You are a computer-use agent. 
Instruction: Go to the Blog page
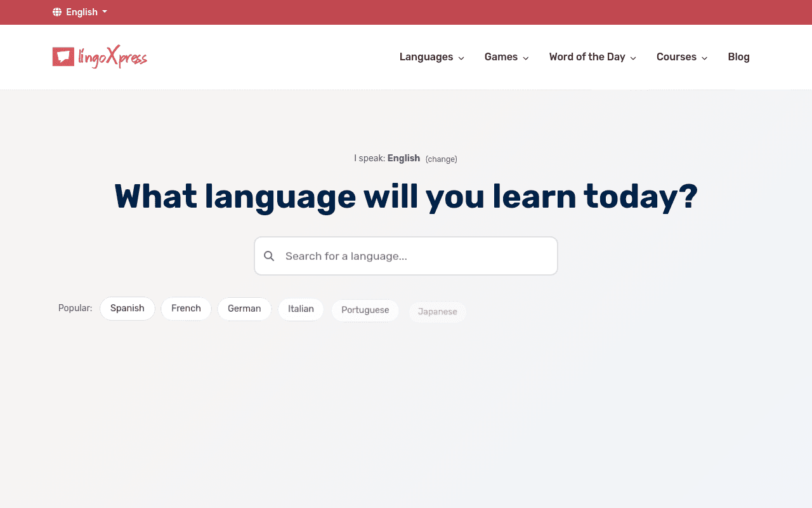tap(738, 57)
